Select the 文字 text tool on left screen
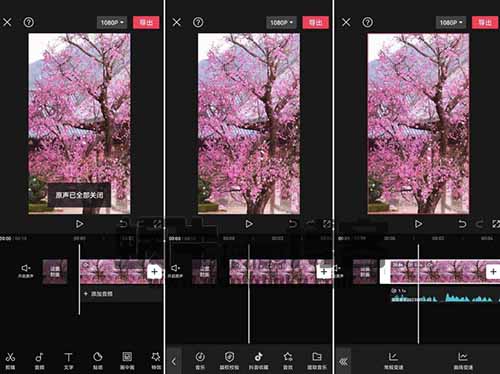The height and width of the screenshot is (374, 500). pos(68,361)
